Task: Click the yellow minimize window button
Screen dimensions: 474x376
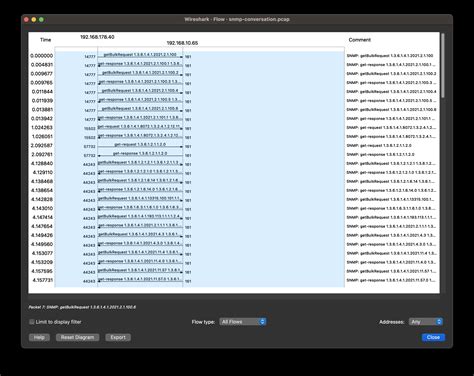Action: [34, 19]
